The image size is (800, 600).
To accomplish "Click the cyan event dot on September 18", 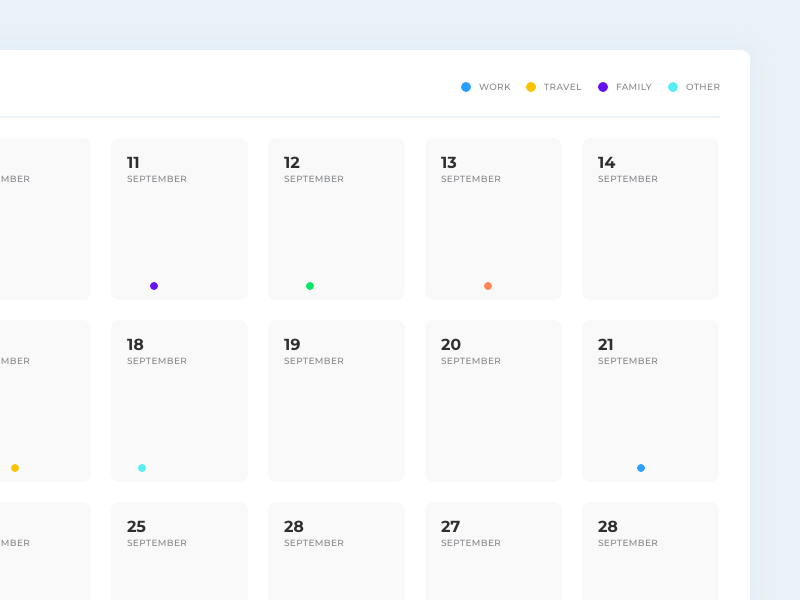I will pos(142,467).
